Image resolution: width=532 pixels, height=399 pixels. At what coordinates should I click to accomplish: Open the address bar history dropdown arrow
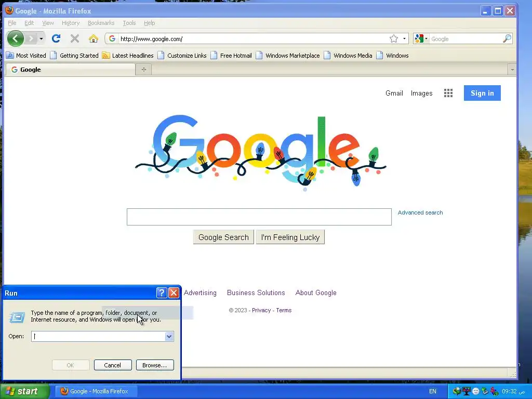(404, 38)
